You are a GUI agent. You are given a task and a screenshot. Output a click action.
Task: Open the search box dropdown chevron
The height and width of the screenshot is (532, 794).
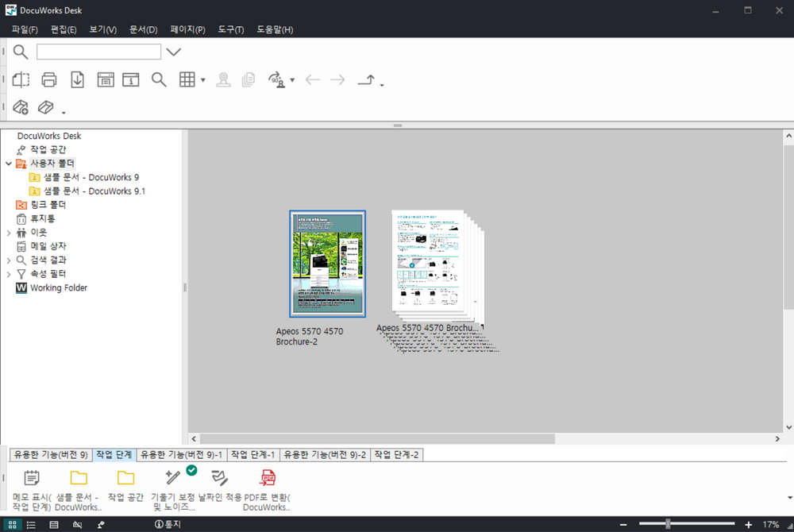pos(173,52)
